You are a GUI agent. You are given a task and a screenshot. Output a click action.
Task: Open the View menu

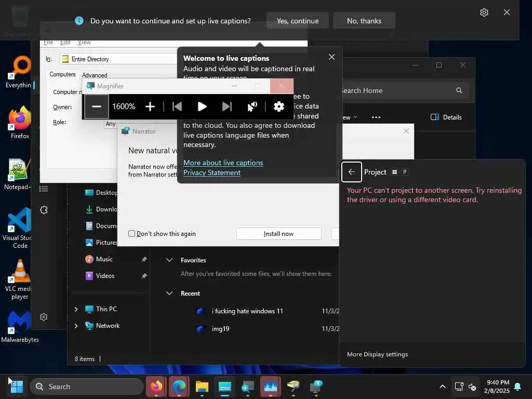click(x=84, y=42)
